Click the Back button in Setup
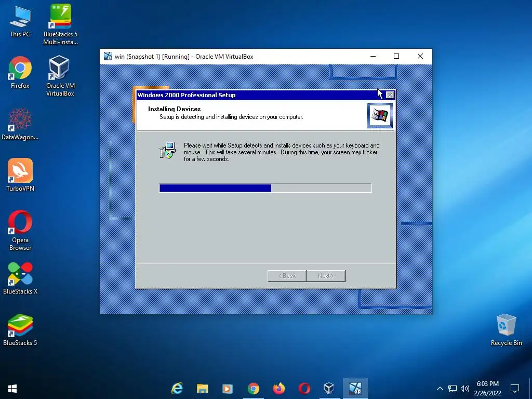Screen dimensions: 532x399 (287, 276)
